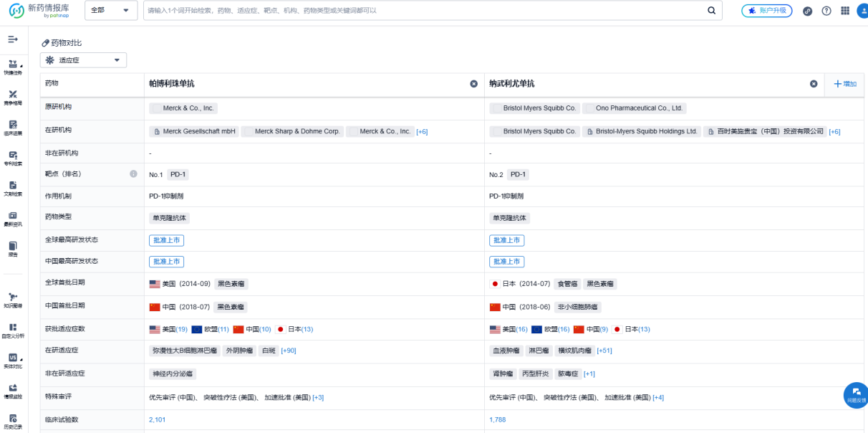Go to 最新资讯 in sidebar

(13, 218)
